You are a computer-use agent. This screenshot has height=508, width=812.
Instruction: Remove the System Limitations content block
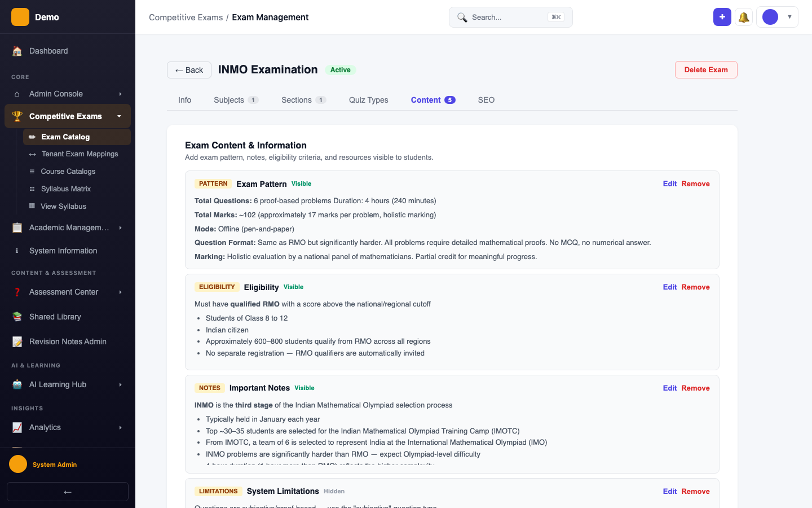click(x=695, y=492)
